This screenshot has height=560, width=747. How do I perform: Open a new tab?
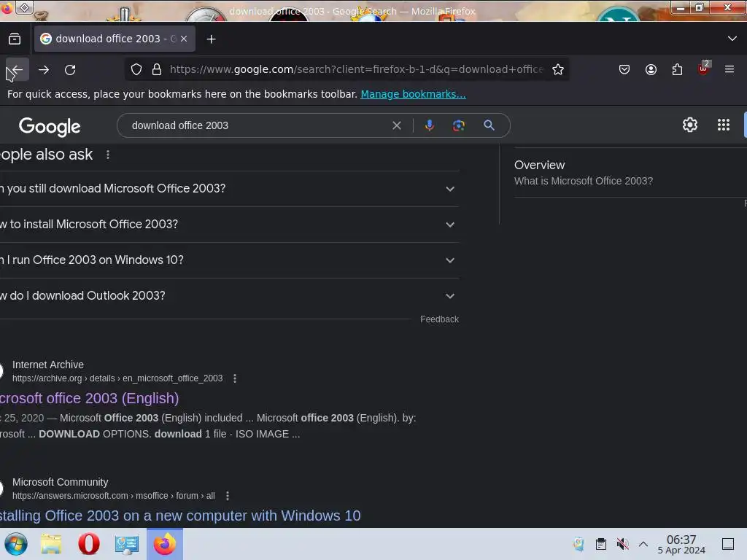tap(211, 39)
